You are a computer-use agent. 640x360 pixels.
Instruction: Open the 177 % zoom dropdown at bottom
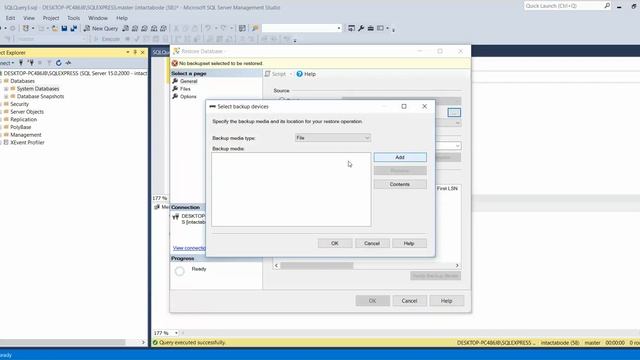pos(176,333)
